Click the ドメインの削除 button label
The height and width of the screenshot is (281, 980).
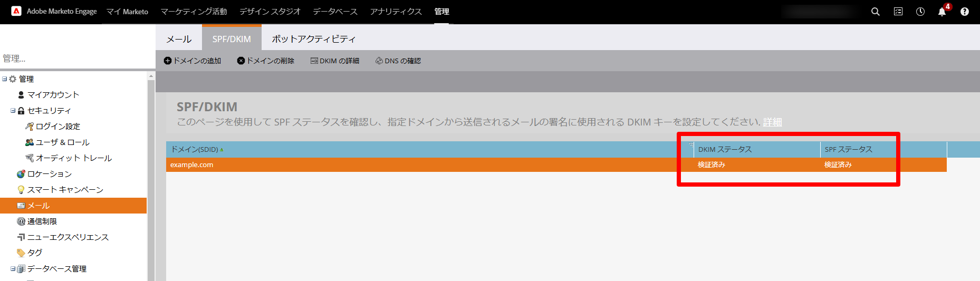(271, 61)
